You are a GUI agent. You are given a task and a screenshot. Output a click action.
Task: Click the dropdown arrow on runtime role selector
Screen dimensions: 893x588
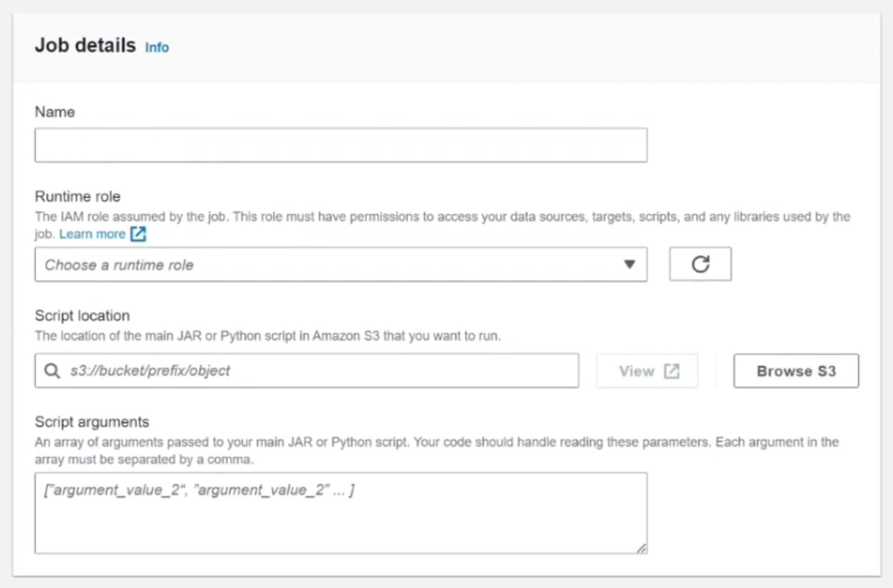[x=630, y=263]
